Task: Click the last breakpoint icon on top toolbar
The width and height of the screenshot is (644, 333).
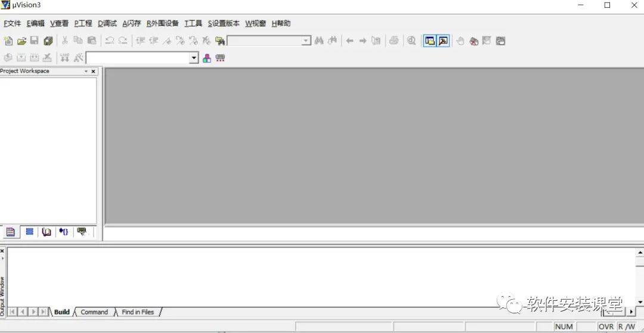Action: point(500,41)
